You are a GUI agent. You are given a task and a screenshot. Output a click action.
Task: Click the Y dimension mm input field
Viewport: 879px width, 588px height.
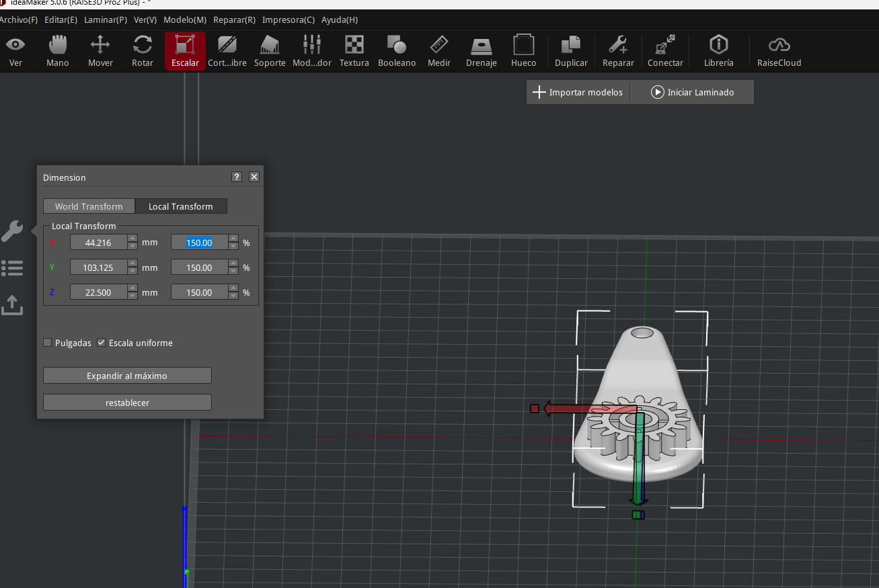[98, 267]
